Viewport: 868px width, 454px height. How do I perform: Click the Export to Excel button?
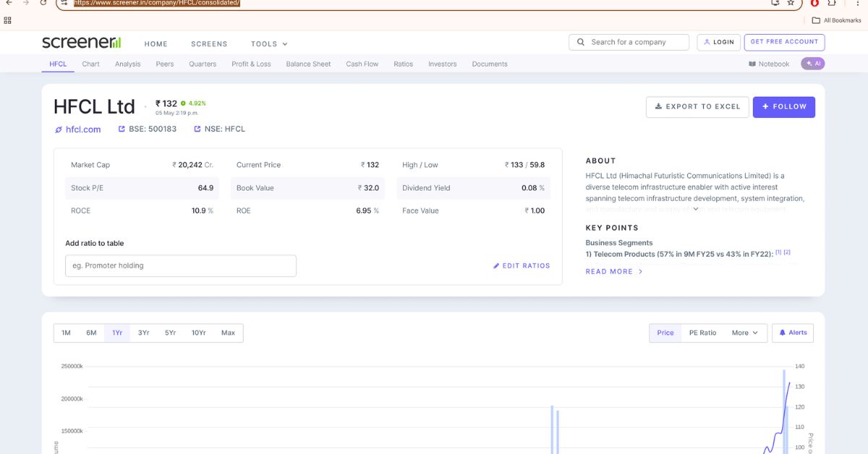(697, 106)
